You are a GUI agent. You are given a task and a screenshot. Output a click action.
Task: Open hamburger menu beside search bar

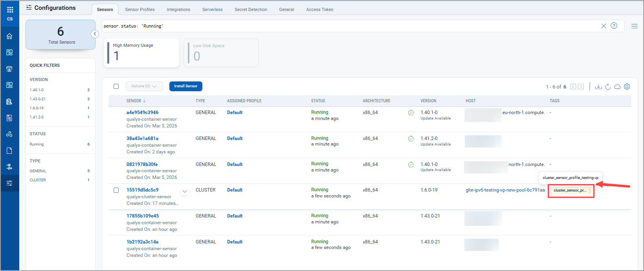point(634,26)
